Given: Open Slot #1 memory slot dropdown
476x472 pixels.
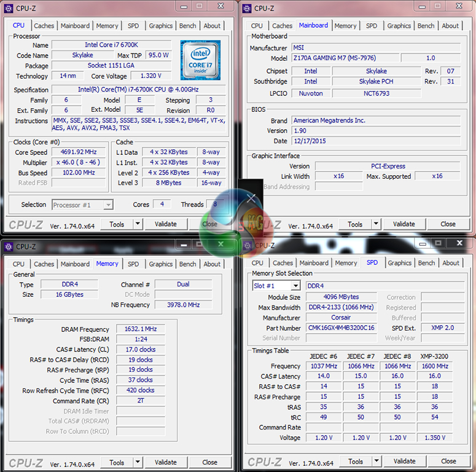Looking at the screenshot, I should 276,286.
